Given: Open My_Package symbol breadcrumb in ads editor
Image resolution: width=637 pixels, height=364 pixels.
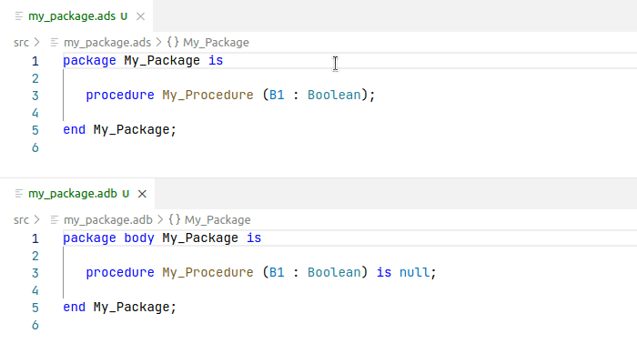Looking at the screenshot, I should [x=216, y=42].
